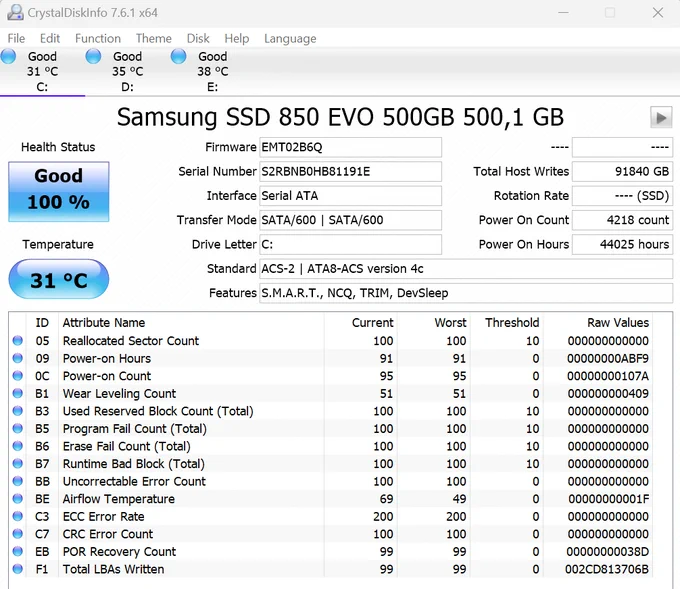Click status dot of Power-on Count row
Screen dimensions: 680x589
tap(18, 376)
